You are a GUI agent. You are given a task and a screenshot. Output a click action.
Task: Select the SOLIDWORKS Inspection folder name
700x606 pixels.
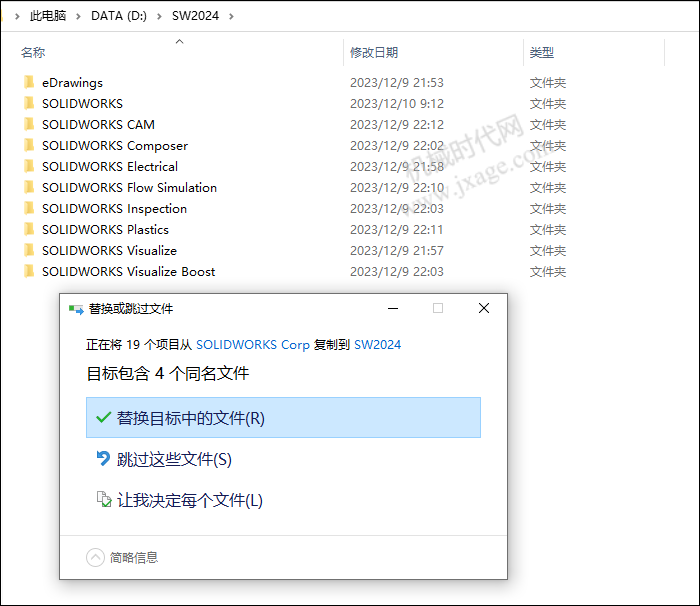(x=114, y=209)
